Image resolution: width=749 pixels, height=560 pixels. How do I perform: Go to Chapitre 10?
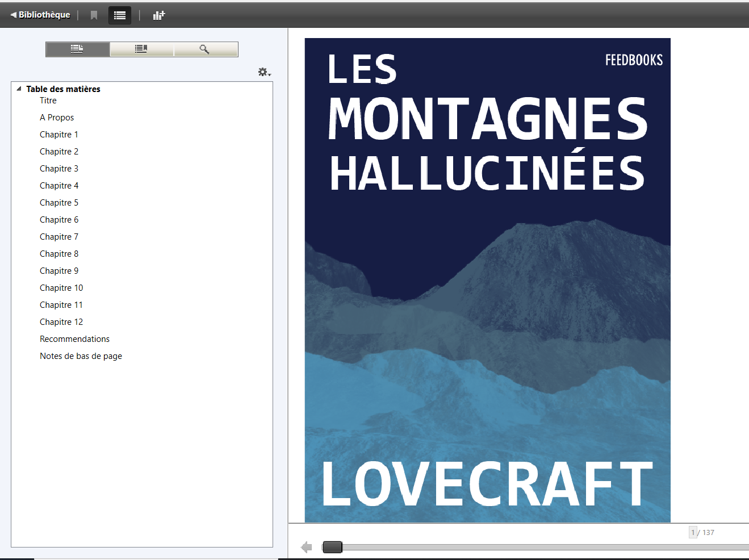(61, 288)
